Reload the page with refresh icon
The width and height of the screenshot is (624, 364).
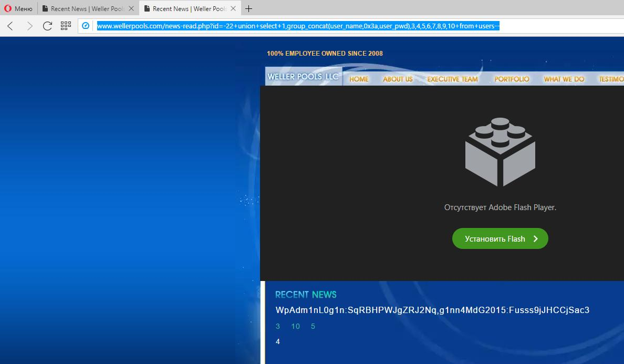pyautogui.click(x=47, y=26)
